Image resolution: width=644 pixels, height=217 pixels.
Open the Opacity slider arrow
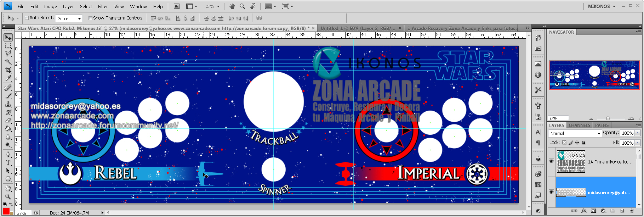[638, 133]
